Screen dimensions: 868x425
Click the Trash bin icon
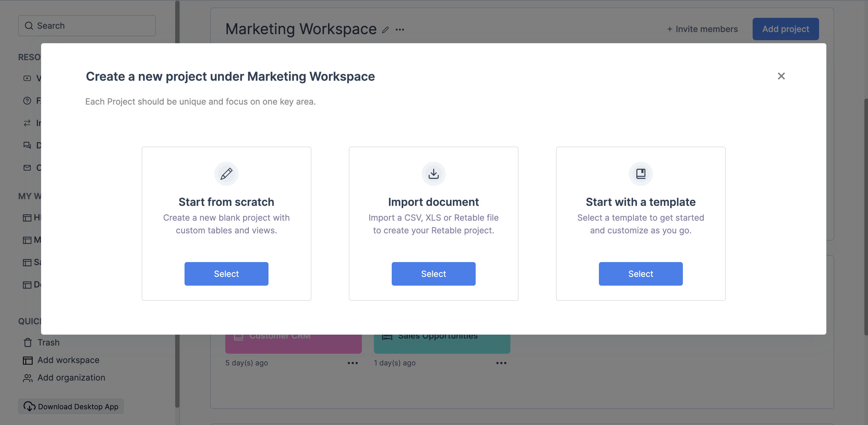coord(28,342)
